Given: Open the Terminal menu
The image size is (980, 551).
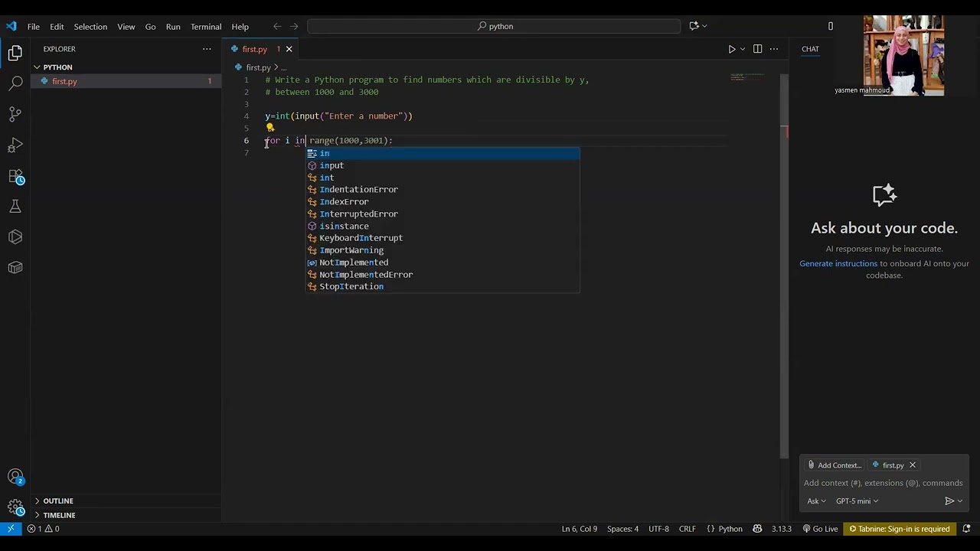Looking at the screenshot, I should (x=205, y=27).
